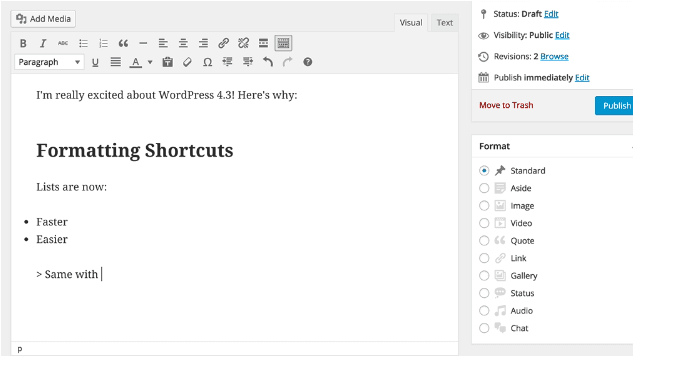This screenshot has width=673, height=367.
Task: Toggle bold formatting in editor toolbar
Action: coord(23,43)
